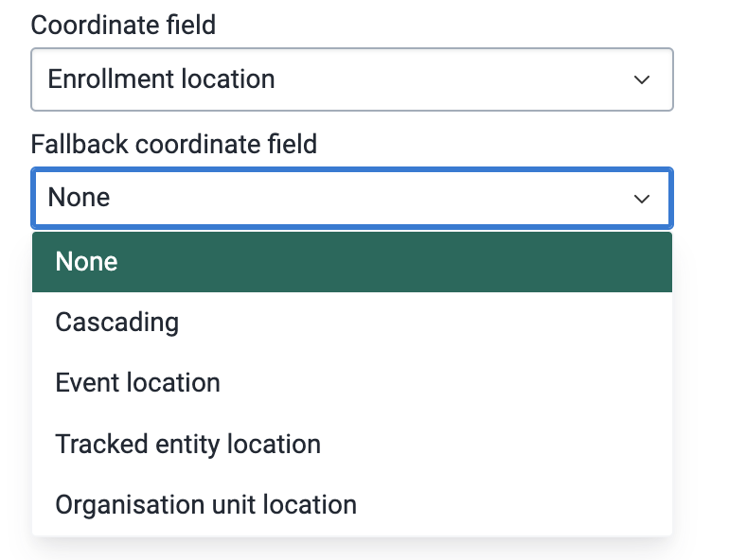Click the chevron icon in Enrollment location dropdown
The width and height of the screenshot is (729, 560).
(x=642, y=79)
